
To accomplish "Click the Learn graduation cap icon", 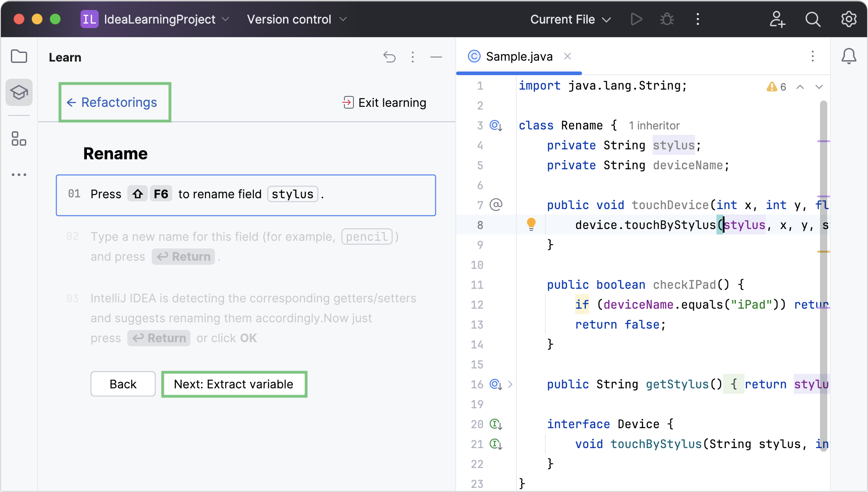I will [x=19, y=92].
